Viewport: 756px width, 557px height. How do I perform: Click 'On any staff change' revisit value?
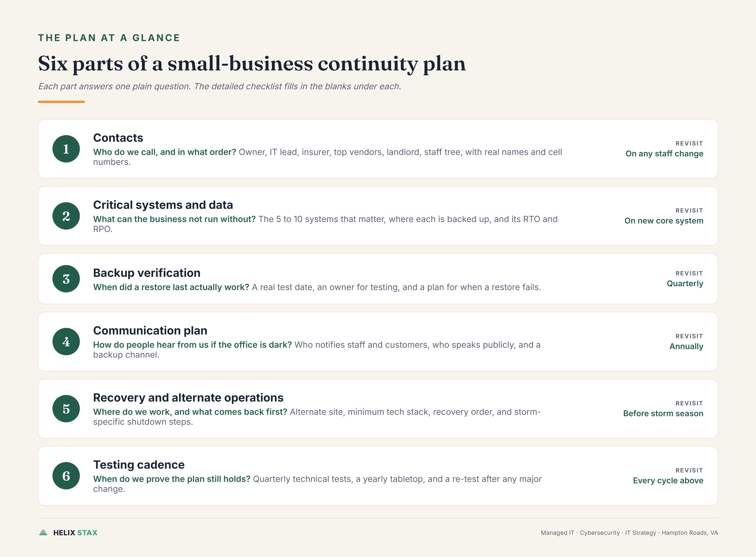[664, 154]
